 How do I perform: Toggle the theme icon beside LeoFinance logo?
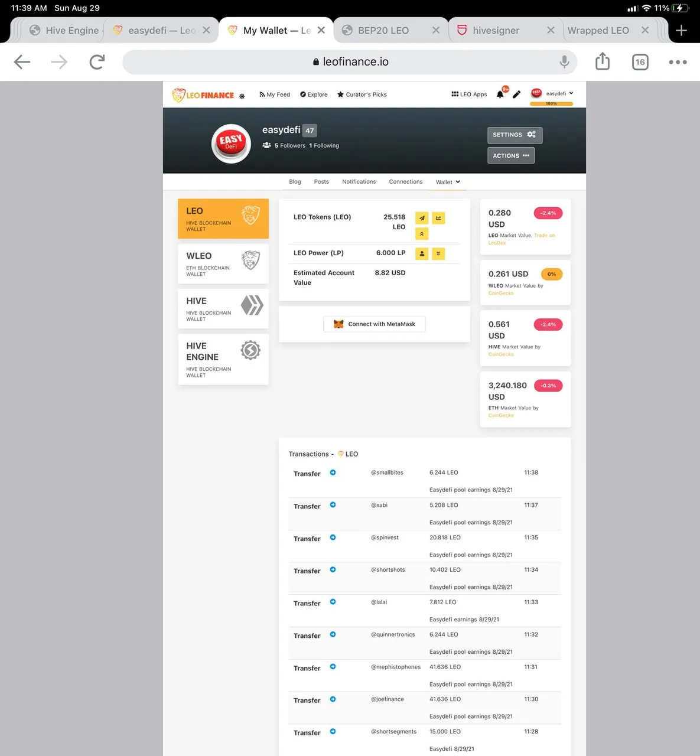(242, 96)
